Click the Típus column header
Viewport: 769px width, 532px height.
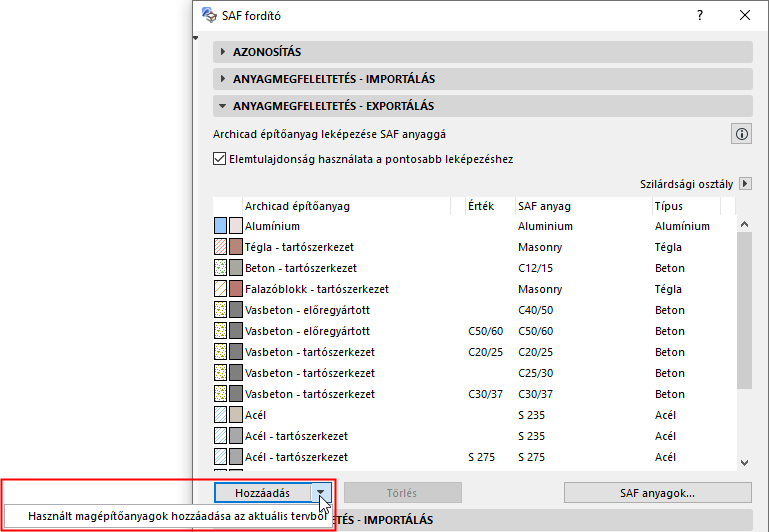point(686,206)
